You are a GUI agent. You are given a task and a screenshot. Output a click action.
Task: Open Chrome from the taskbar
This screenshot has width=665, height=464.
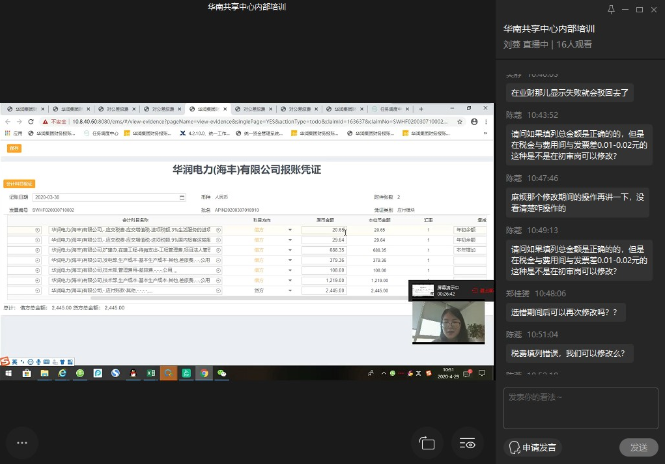(x=204, y=373)
